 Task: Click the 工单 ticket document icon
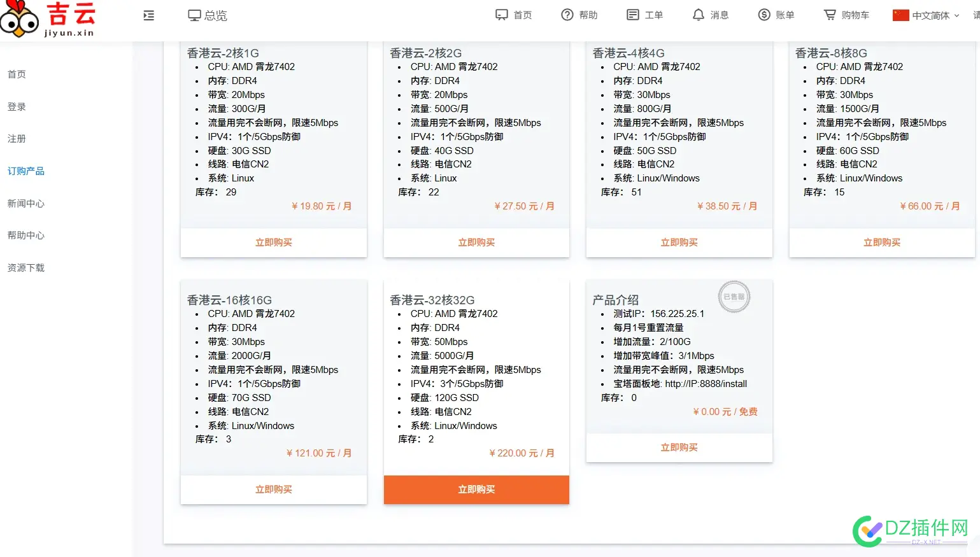pyautogui.click(x=632, y=14)
